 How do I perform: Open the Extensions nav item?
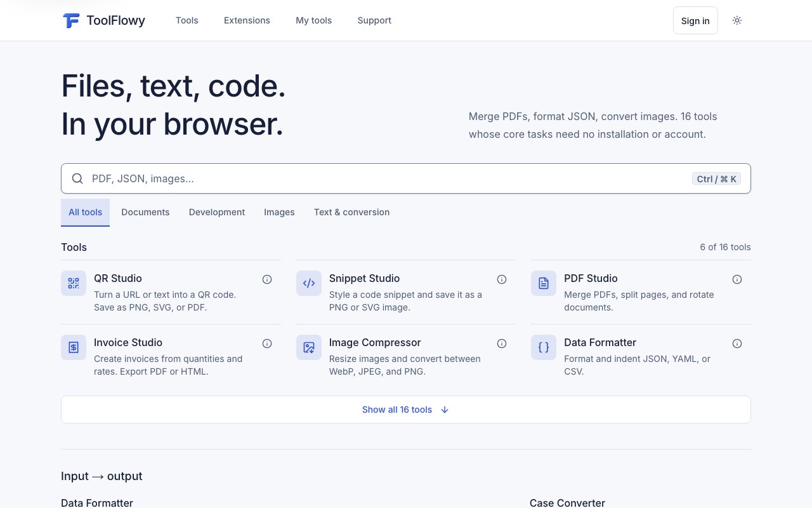tap(247, 20)
